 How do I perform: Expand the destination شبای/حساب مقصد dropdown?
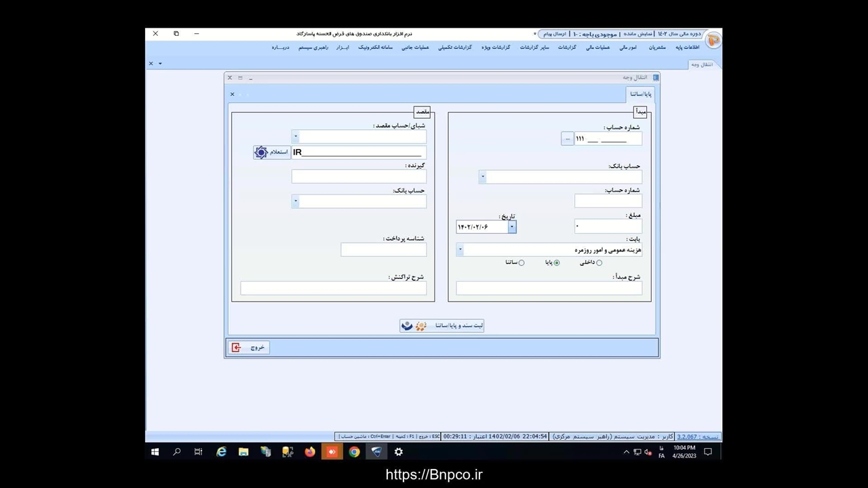coord(296,137)
